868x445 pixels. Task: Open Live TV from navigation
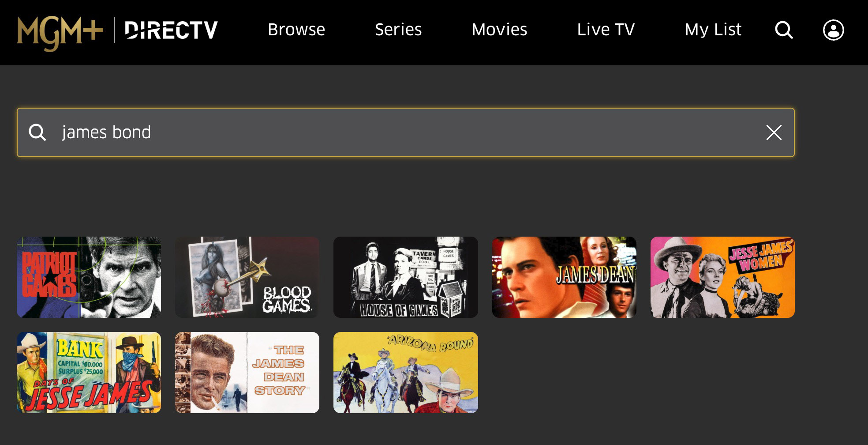pyautogui.click(x=606, y=30)
